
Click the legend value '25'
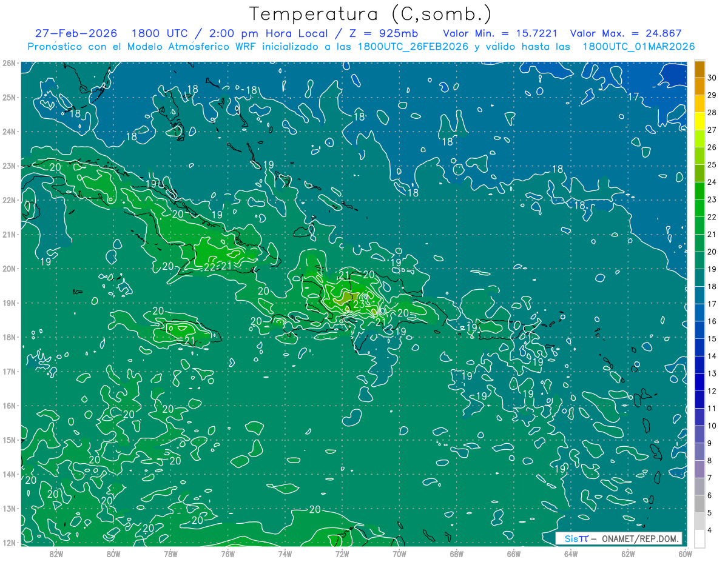[x=712, y=164]
